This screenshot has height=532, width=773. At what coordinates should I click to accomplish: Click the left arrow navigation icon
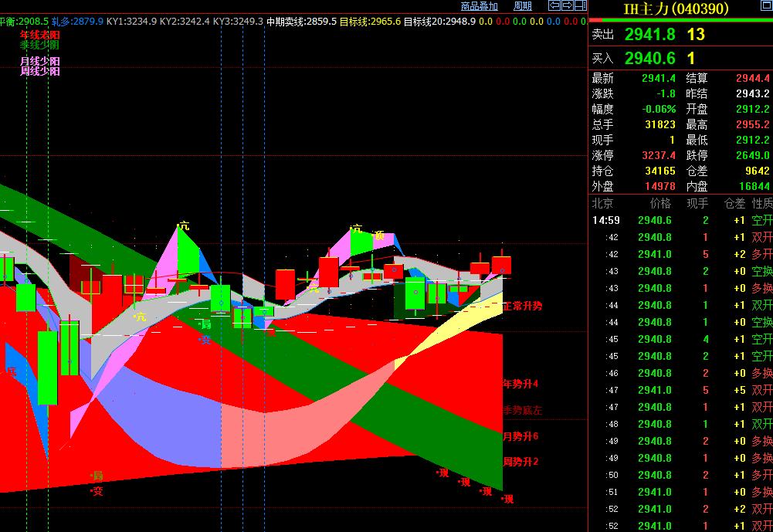coord(554,6)
